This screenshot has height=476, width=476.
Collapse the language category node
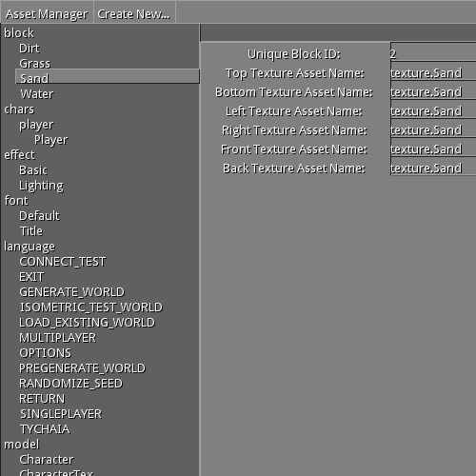point(30,247)
